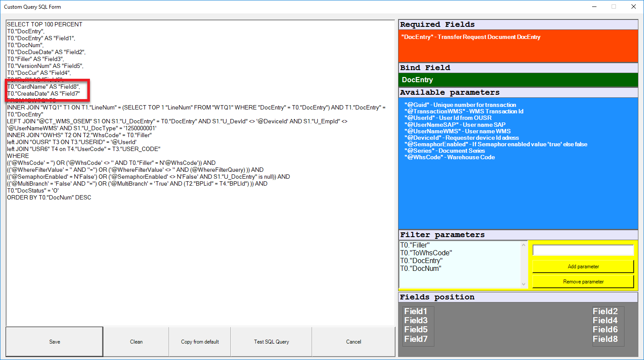Image resolution: width=644 pixels, height=360 pixels.
Task: Click the filter parameter text input
Action: (583, 250)
